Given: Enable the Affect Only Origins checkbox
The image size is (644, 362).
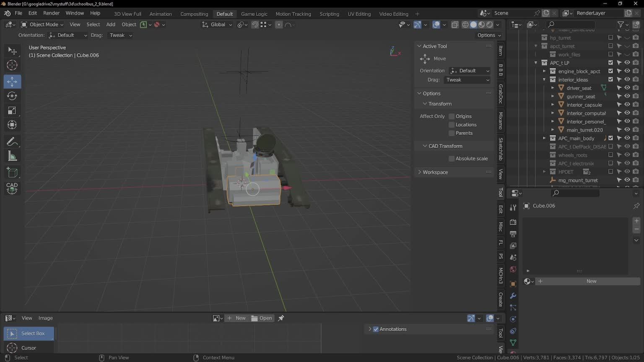Looking at the screenshot, I should coord(452,116).
